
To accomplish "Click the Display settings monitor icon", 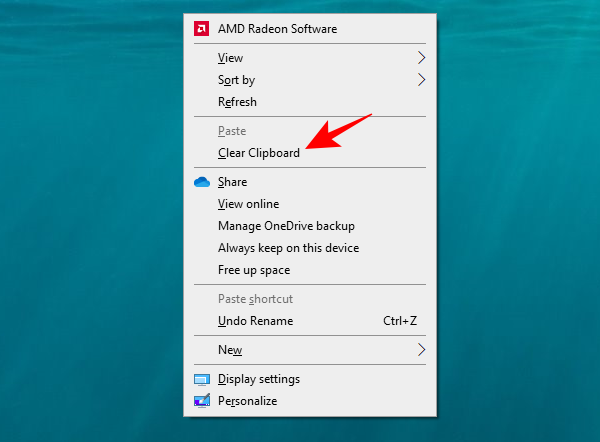I will [x=202, y=380].
